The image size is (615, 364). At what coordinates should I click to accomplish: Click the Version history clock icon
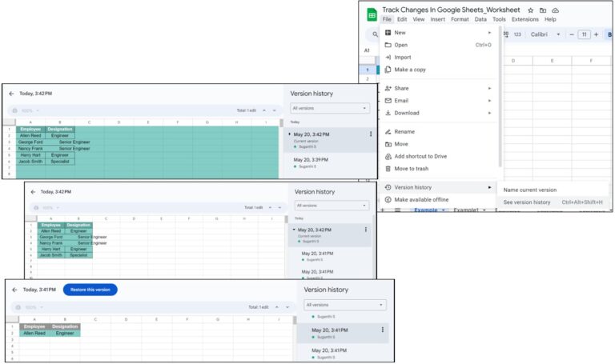pos(388,187)
